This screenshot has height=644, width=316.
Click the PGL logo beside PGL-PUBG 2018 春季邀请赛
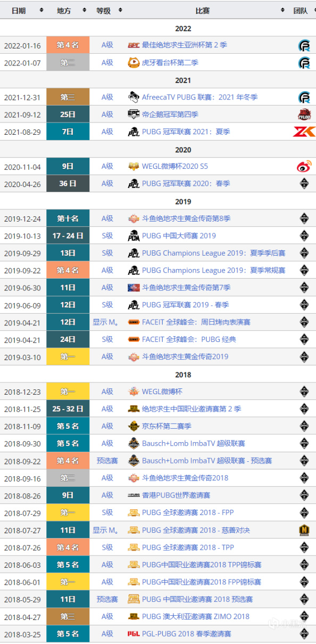click(134, 634)
